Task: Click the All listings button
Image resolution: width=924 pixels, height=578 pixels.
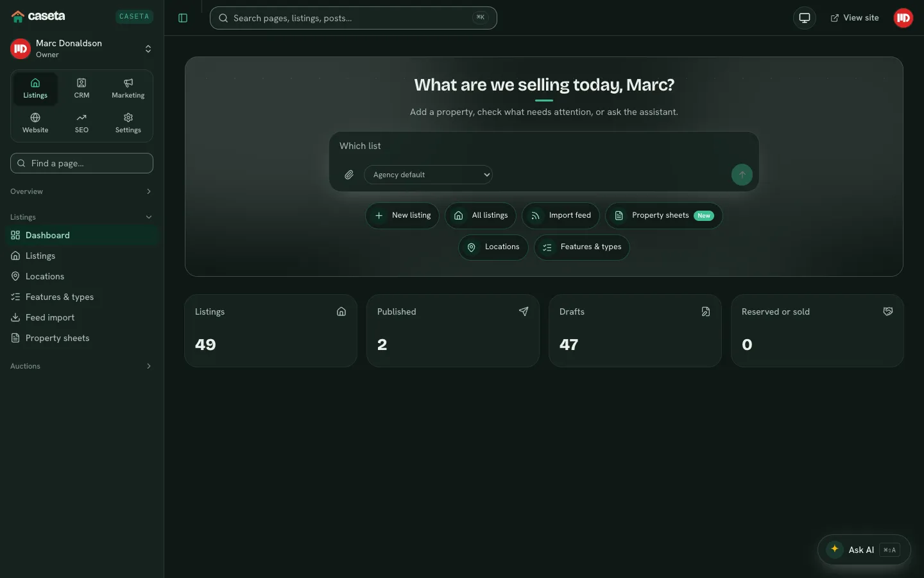Action: [481, 216]
